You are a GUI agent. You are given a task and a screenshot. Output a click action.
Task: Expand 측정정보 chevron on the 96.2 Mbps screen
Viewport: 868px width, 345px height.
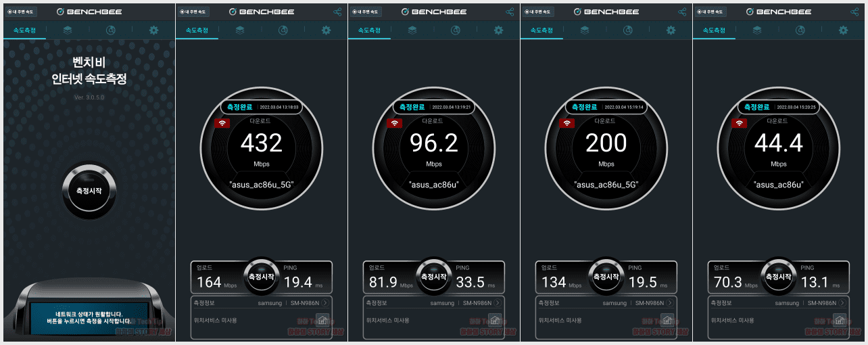pos(499,303)
